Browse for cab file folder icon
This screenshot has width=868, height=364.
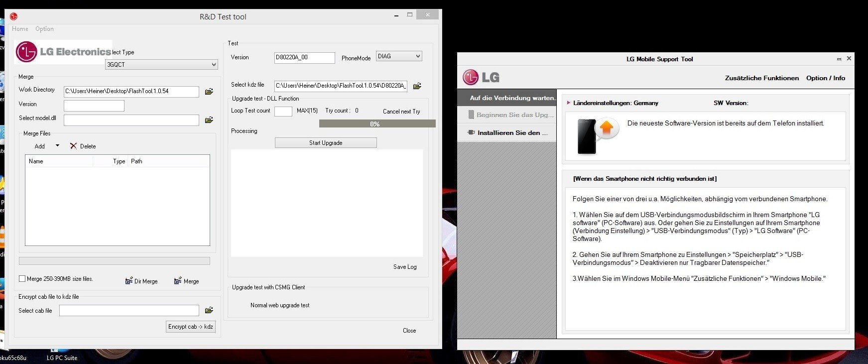point(209,310)
